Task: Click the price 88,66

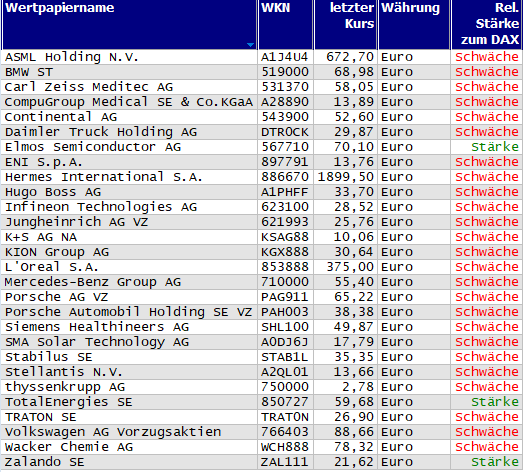Action: point(354,432)
